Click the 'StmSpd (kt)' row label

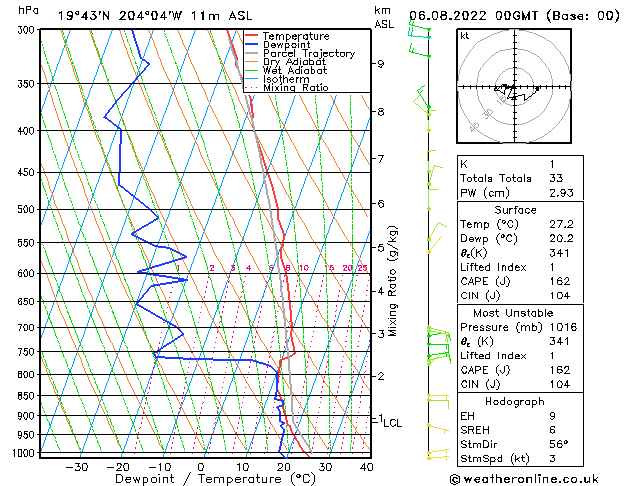click(x=495, y=459)
